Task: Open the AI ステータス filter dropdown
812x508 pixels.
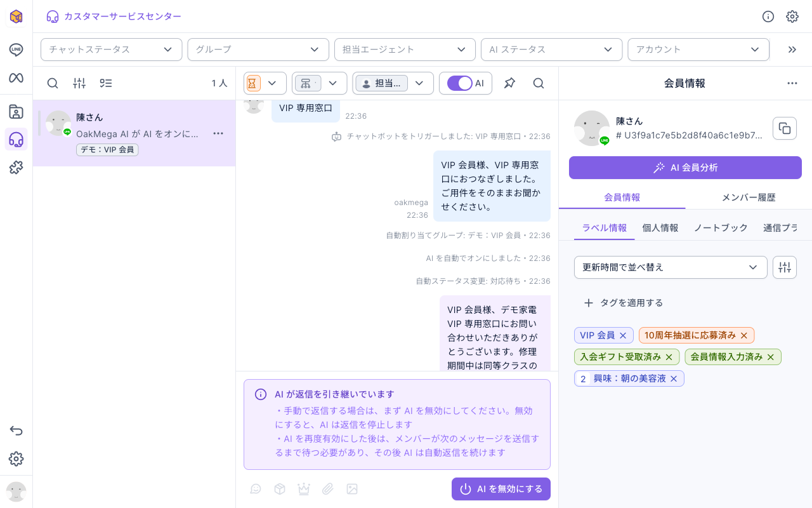Action: [552, 50]
